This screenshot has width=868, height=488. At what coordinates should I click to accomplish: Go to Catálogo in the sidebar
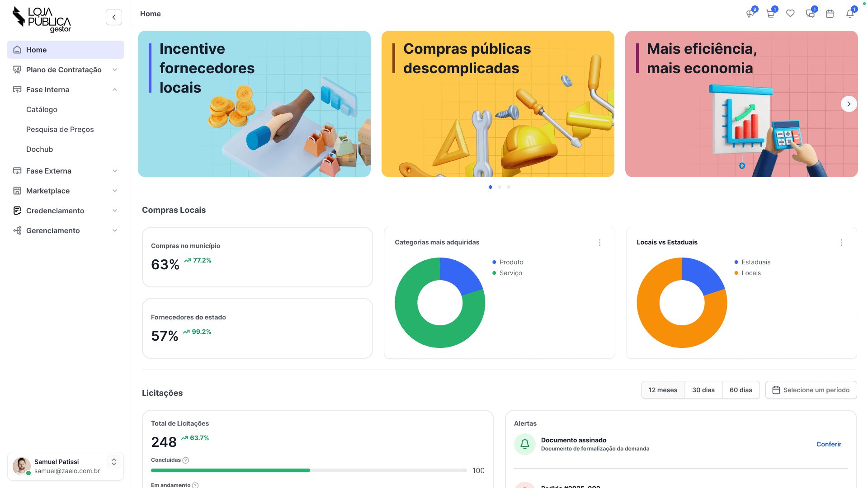pos(42,109)
